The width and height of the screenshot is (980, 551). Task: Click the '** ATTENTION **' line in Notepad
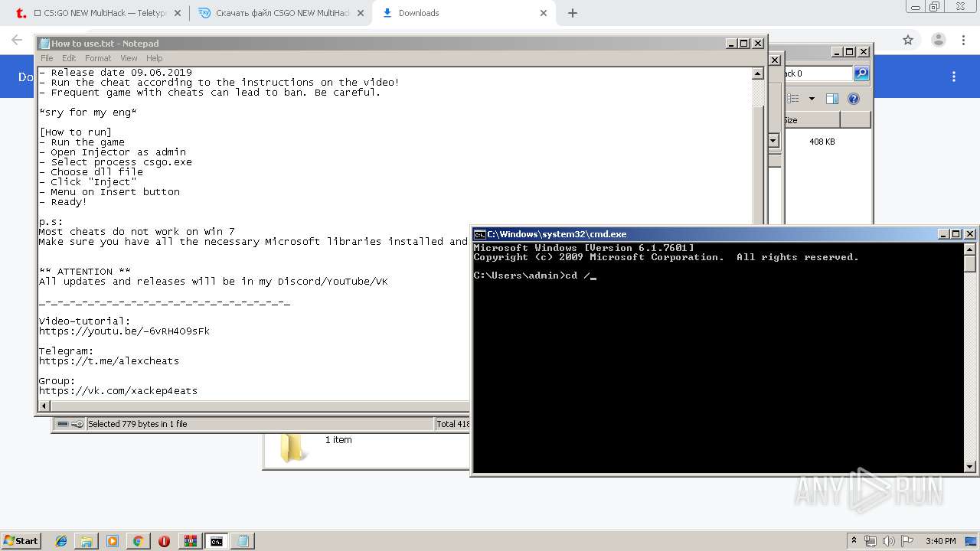[x=84, y=271]
